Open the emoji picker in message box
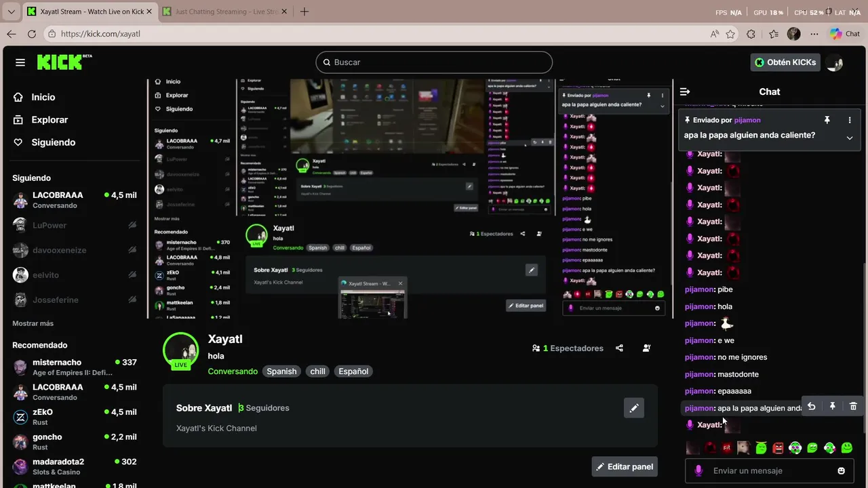Screen dimensions: 868x488 pos(842,471)
